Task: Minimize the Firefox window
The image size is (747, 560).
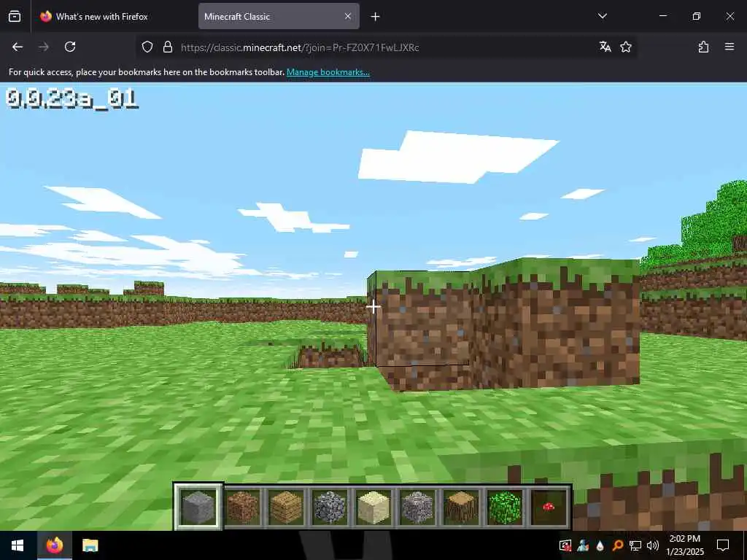Action: click(662, 16)
